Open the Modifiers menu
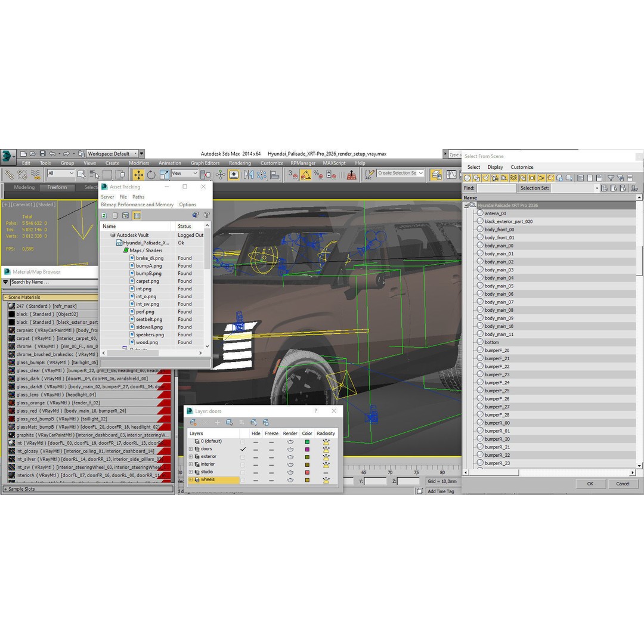 [139, 163]
